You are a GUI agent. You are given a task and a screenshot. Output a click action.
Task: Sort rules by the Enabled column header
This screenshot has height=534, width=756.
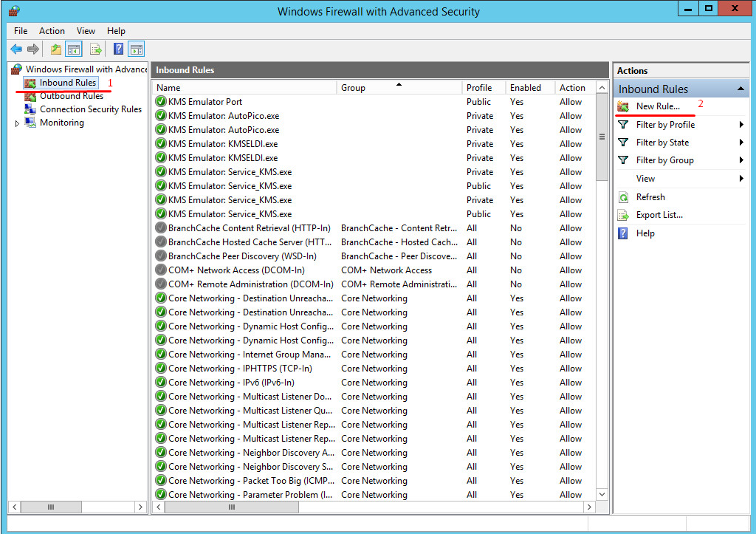pos(530,88)
